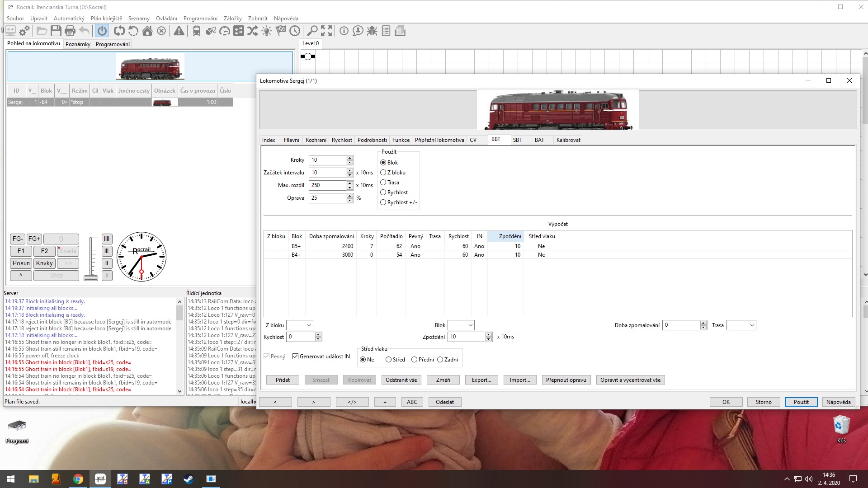Click the Přidat button
868x488 pixels.
point(283,380)
